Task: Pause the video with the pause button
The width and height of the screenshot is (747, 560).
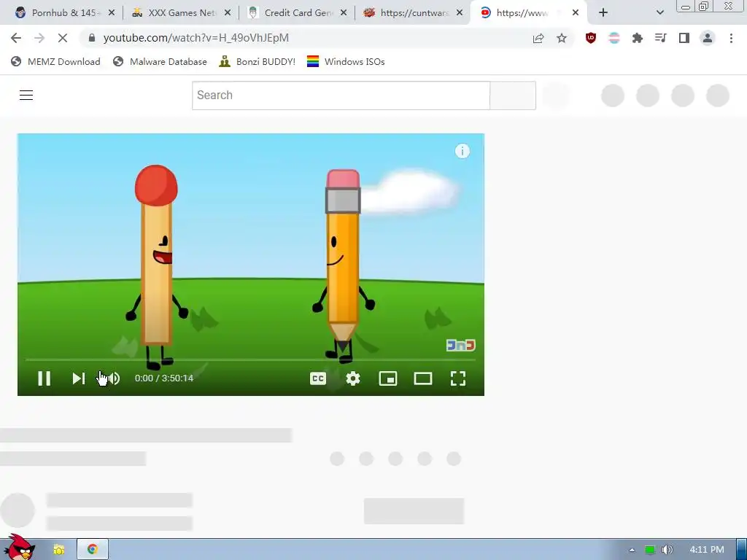Action: coord(44,378)
